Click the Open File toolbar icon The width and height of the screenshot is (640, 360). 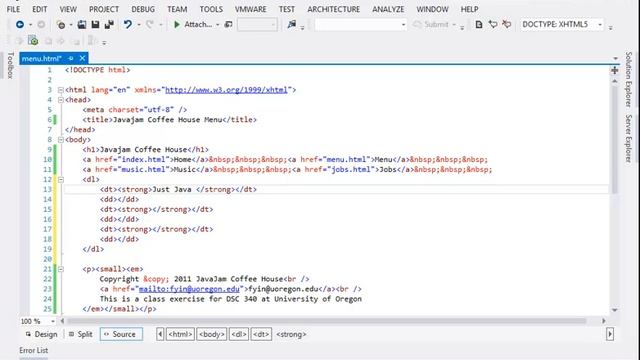82,24
